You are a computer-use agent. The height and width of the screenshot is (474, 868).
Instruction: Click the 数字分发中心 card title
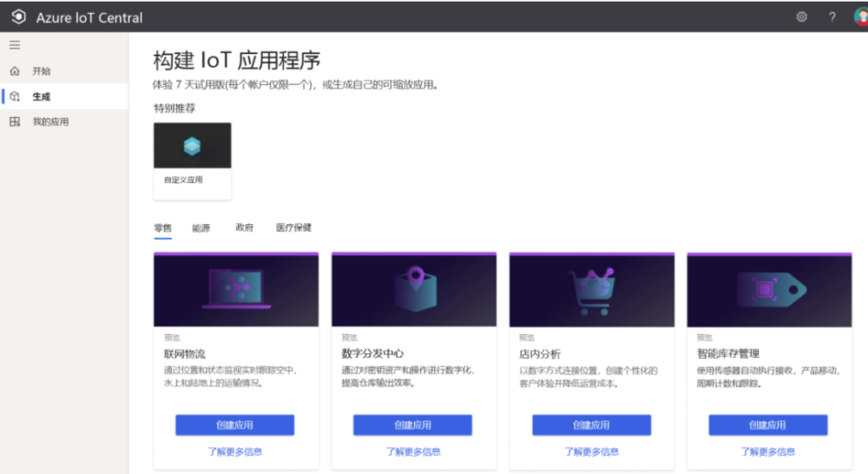(372, 354)
